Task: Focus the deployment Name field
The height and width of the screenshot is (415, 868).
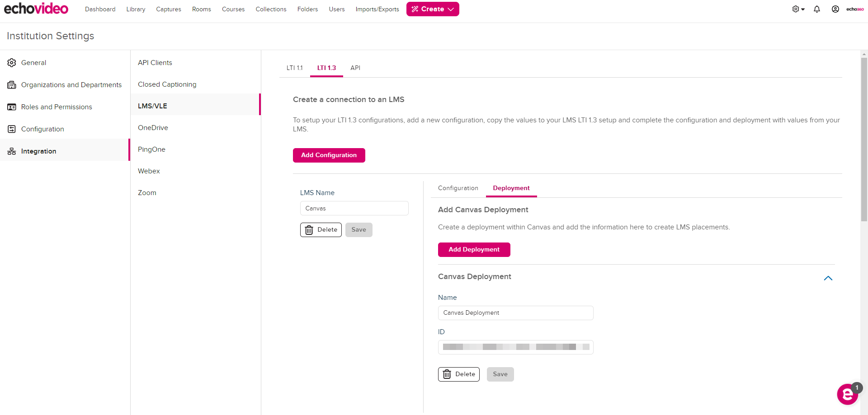Action: tap(516, 313)
